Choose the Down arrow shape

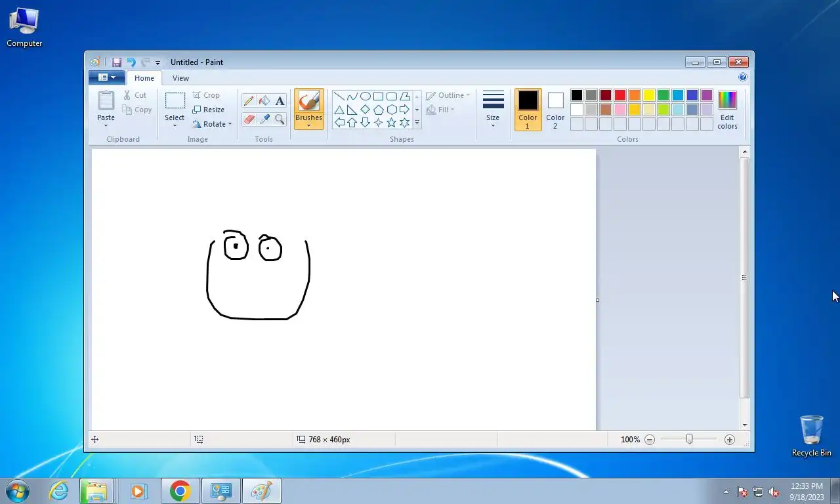tap(366, 123)
